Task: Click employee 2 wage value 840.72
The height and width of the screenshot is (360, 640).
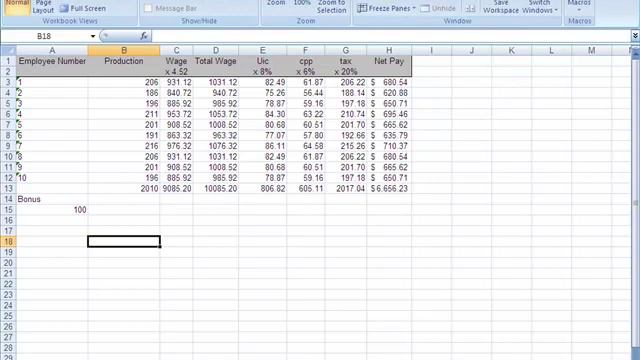Action: pyautogui.click(x=176, y=93)
